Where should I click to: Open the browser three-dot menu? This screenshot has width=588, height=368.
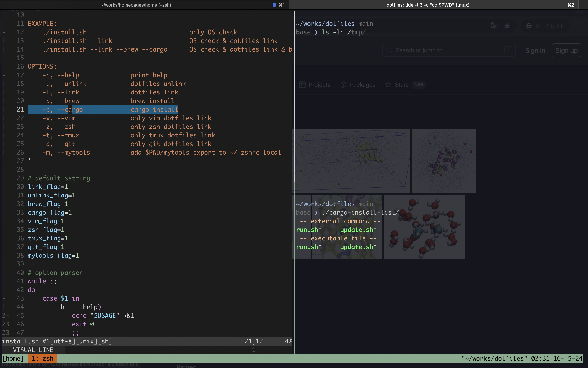tap(579, 26)
